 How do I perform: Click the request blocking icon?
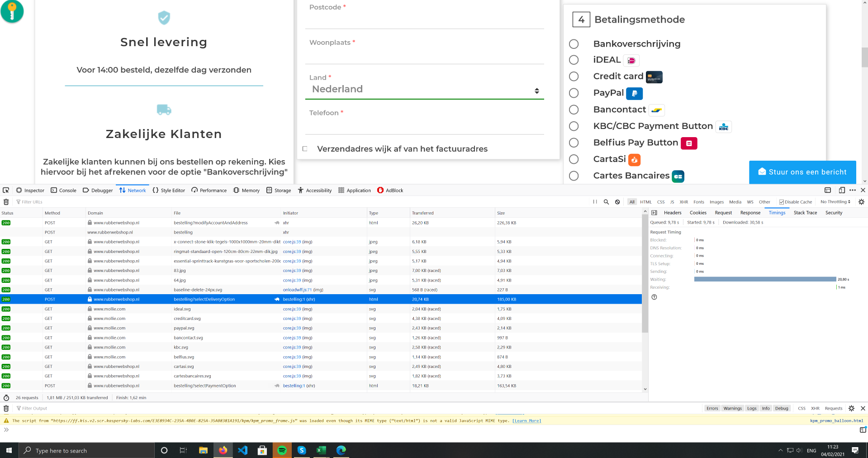[x=617, y=202]
